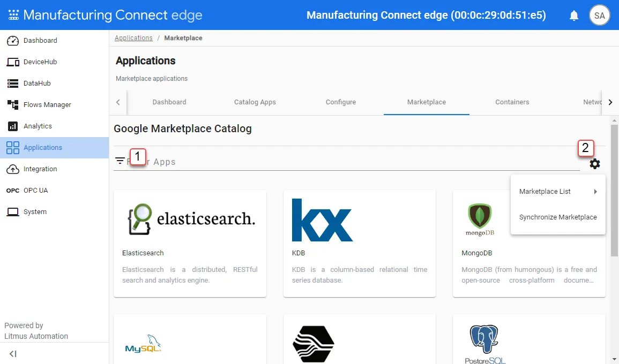
Task: Select Marketplace List menu entry
Action: 558,192
